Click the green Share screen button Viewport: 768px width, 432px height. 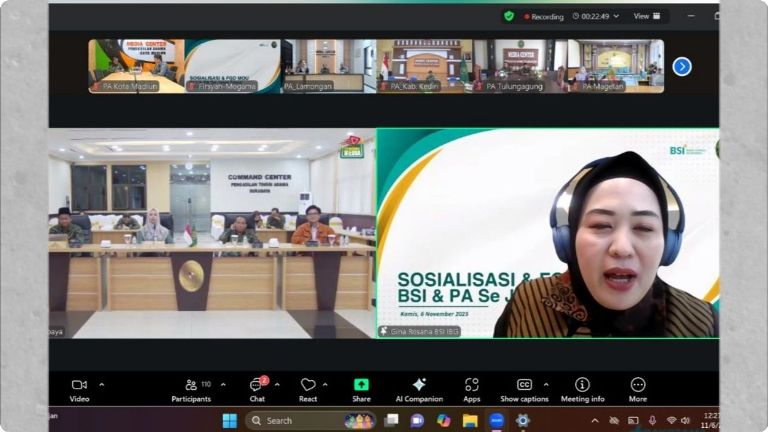click(x=361, y=385)
